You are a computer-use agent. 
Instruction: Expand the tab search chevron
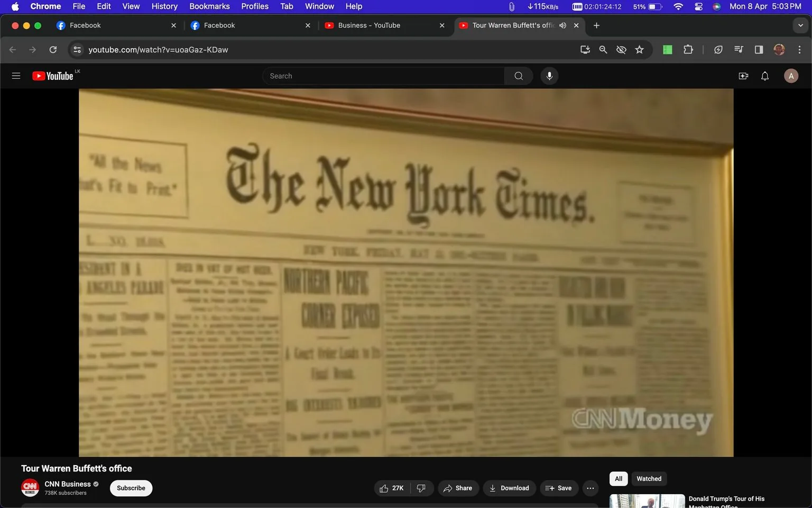[x=801, y=25]
